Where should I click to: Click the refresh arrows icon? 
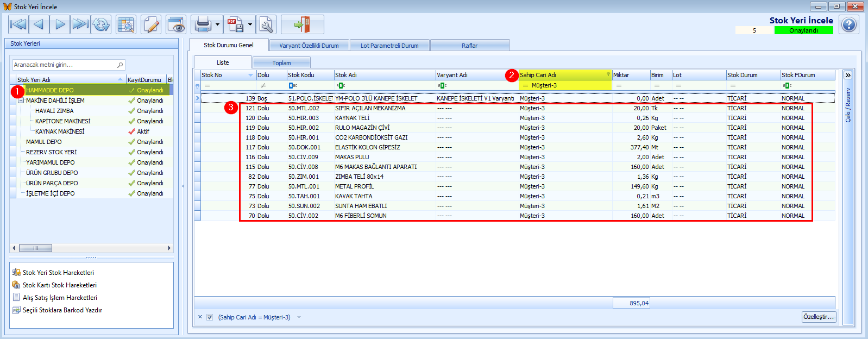click(x=101, y=24)
